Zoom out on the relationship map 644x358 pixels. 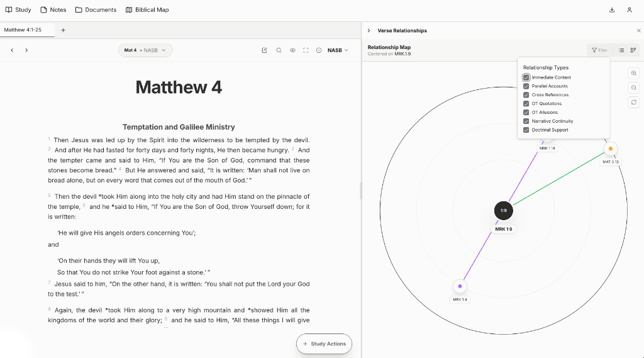[634, 87]
